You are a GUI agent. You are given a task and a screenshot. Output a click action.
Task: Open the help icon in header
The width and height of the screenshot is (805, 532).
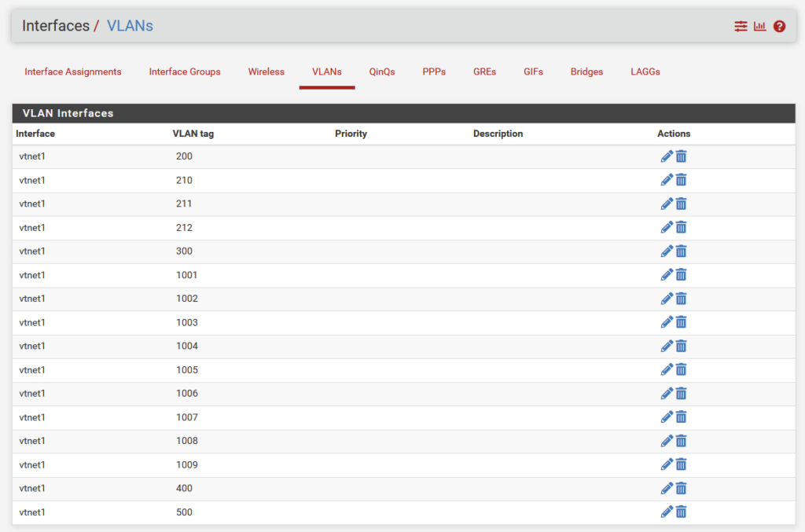click(x=779, y=27)
